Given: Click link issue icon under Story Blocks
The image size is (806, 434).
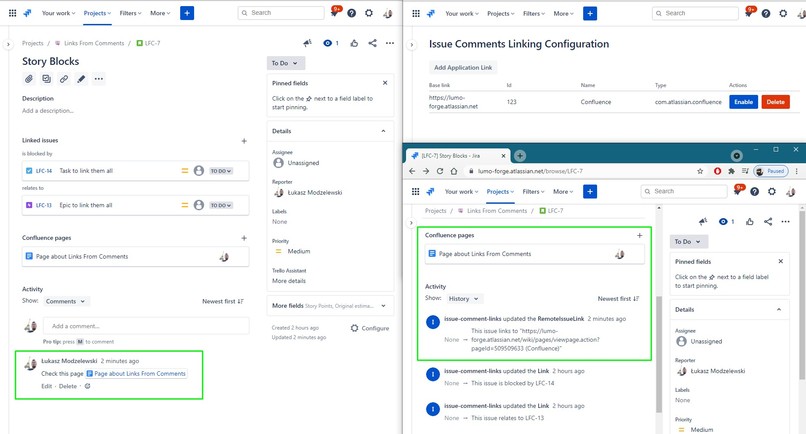Looking at the screenshot, I should [x=64, y=79].
